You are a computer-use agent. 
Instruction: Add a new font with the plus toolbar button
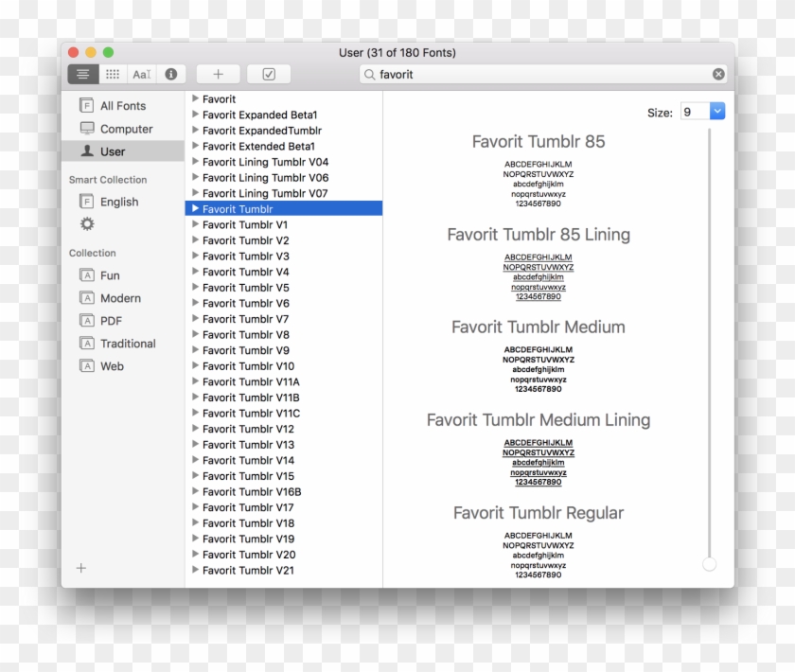[218, 74]
